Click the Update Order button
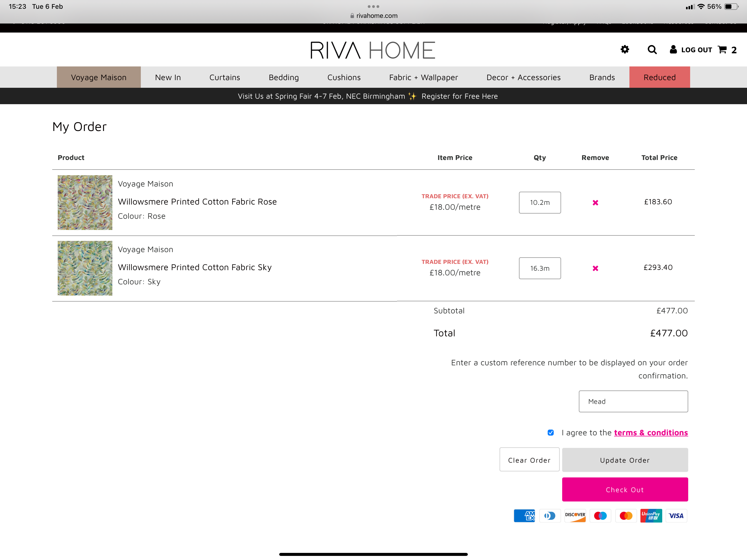This screenshot has height=560, width=747. point(625,460)
